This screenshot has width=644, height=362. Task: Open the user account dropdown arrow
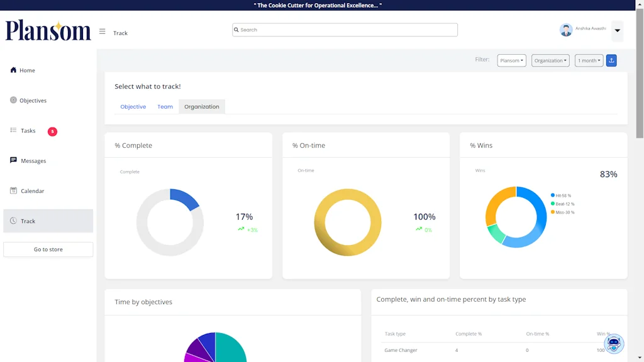pos(617,30)
